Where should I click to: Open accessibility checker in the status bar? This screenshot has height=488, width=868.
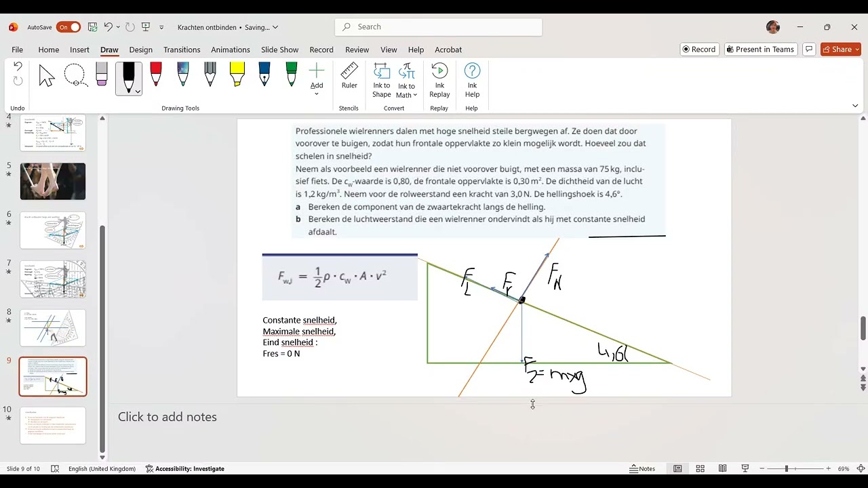[x=185, y=468]
